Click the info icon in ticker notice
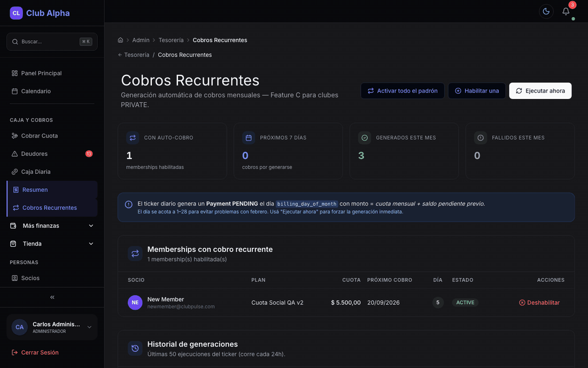Screen dimensions: 588x368 129,204
